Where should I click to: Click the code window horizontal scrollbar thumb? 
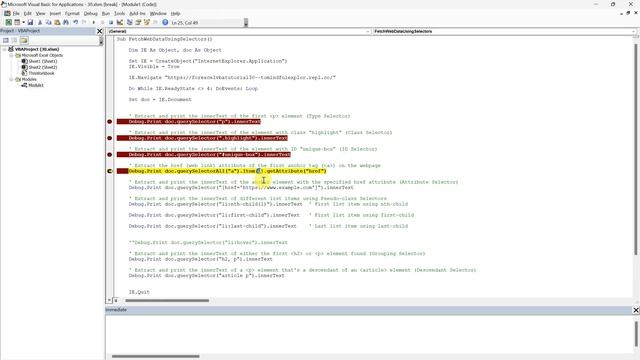(167, 301)
